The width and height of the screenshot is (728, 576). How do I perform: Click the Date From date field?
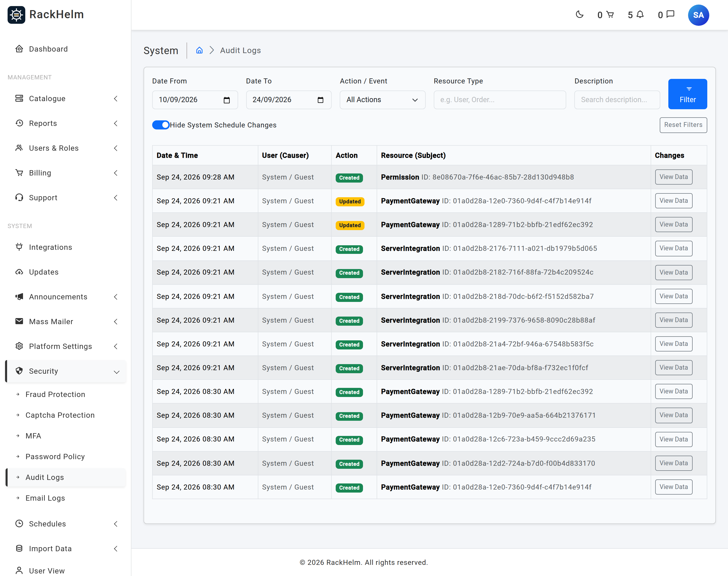(x=195, y=100)
